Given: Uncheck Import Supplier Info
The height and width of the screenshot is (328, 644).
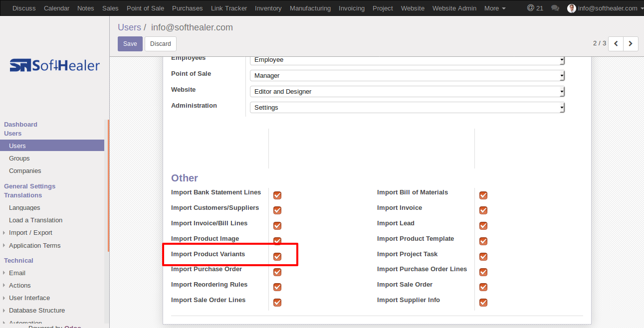Looking at the screenshot, I should [483, 303].
